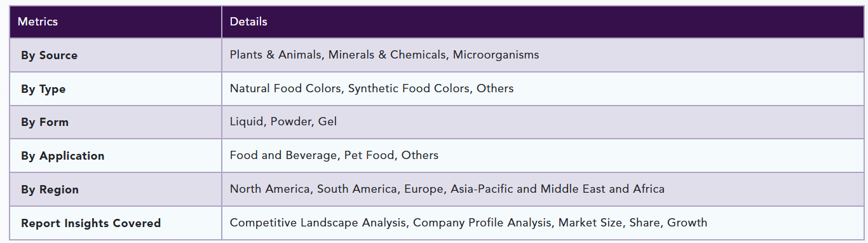Click the Natural Food Colors text
Image resolution: width=868 pixels, height=243 pixels.
[x=285, y=88]
